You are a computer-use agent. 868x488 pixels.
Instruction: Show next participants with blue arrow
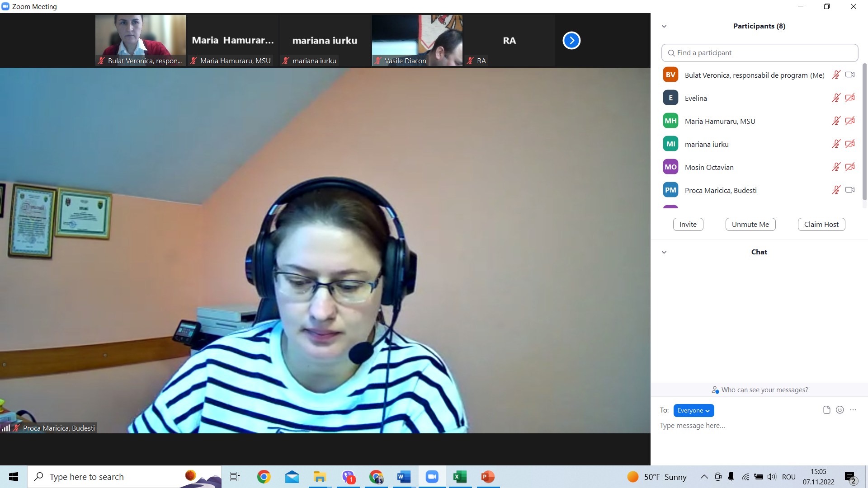click(x=571, y=41)
